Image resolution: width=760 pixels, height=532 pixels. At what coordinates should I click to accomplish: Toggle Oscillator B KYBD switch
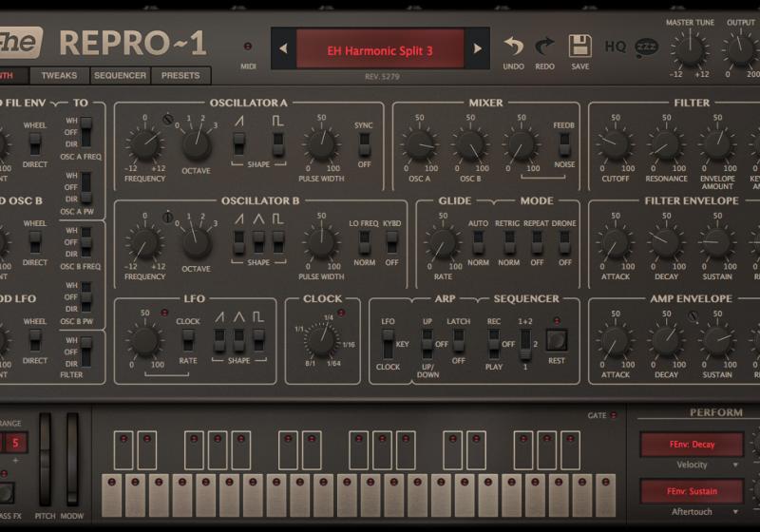[x=391, y=242]
